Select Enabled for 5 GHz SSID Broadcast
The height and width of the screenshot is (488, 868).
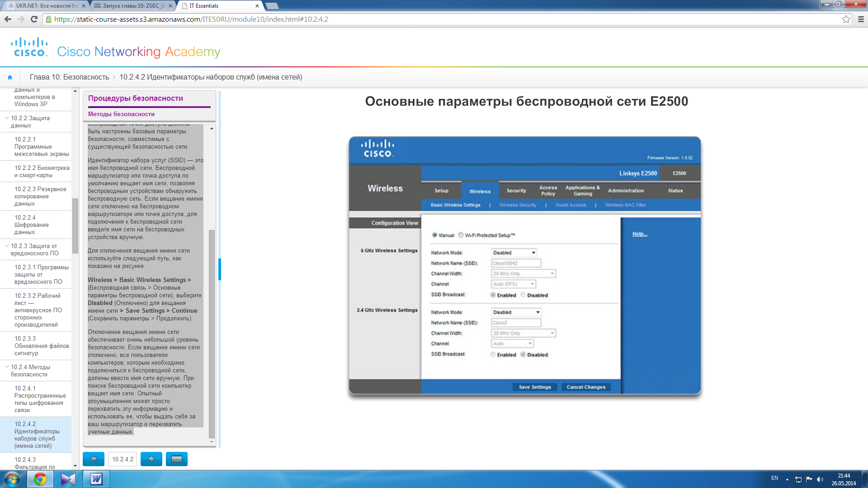[x=493, y=295]
